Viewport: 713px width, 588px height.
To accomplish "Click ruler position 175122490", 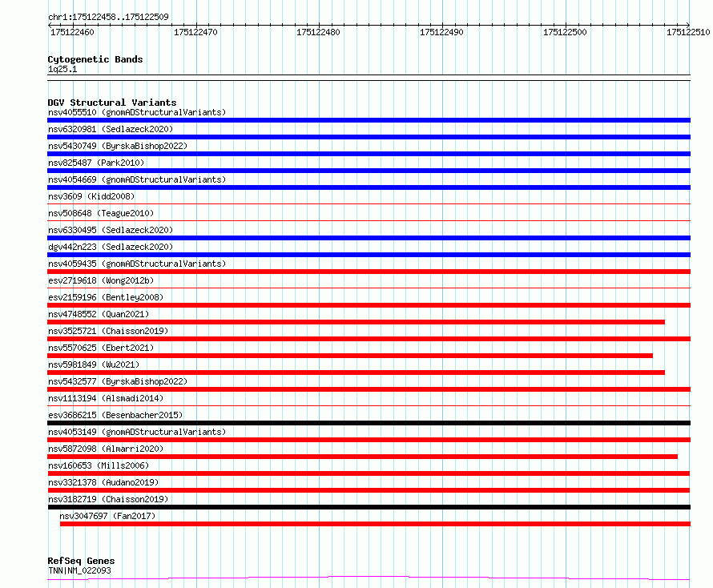I will (x=441, y=32).
